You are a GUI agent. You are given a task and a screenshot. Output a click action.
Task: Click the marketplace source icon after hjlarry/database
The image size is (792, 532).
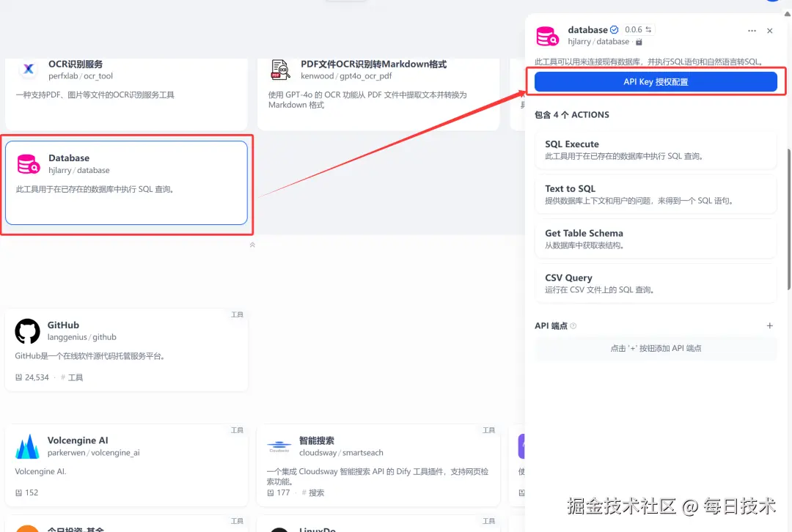639,42
